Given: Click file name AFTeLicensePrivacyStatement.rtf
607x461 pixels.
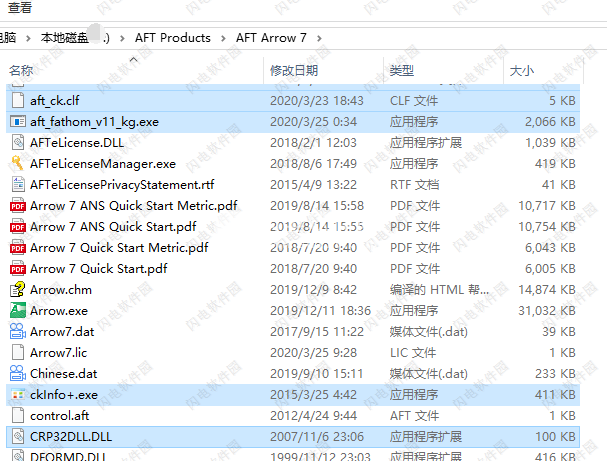Looking at the screenshot, I should [122, 185].
